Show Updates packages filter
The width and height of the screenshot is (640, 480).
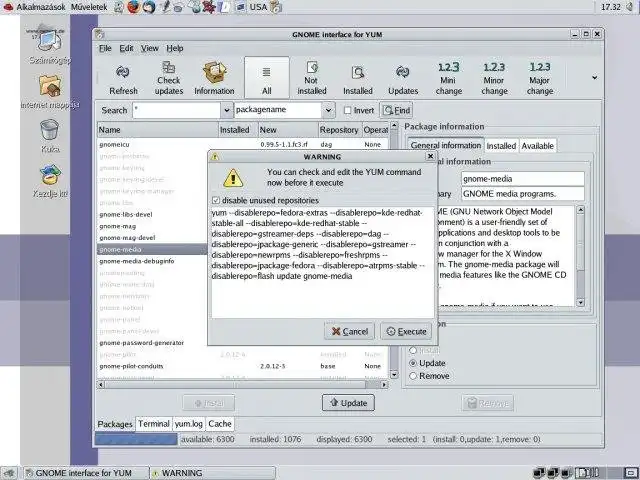pos(403,80)
